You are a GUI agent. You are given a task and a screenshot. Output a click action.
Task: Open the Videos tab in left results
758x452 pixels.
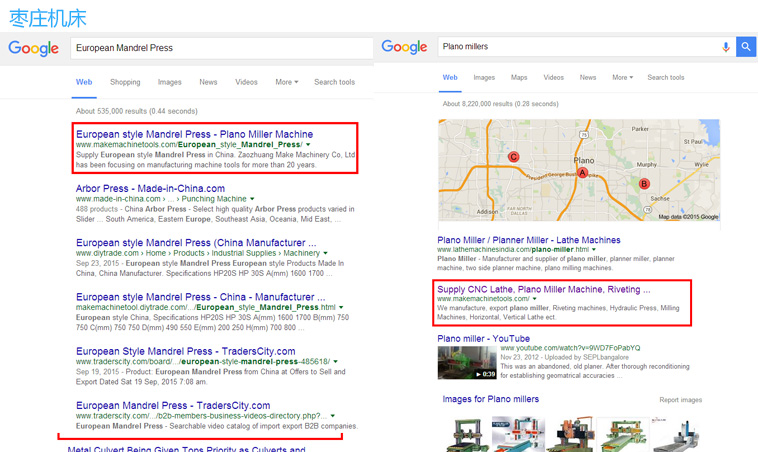click(x=247, y=82)
